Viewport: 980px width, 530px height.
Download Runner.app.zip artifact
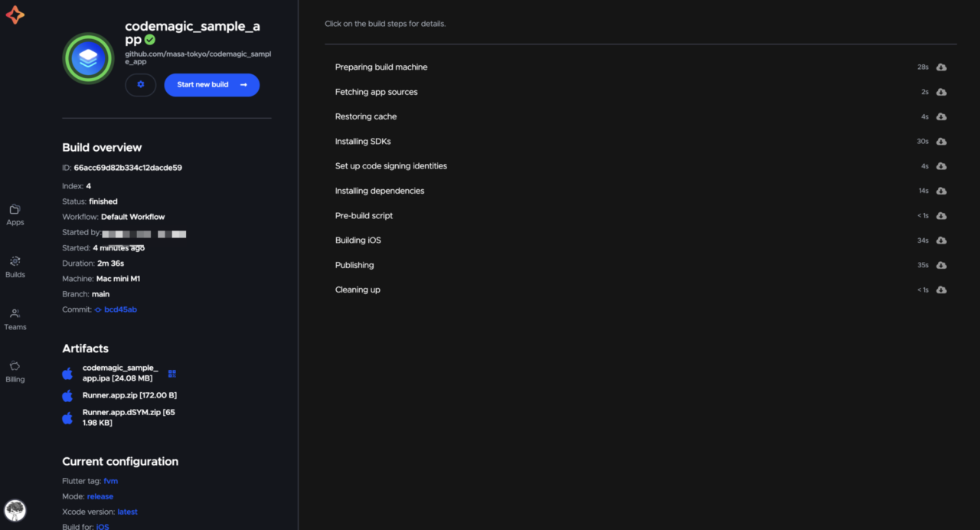click(x=129, y=395)
